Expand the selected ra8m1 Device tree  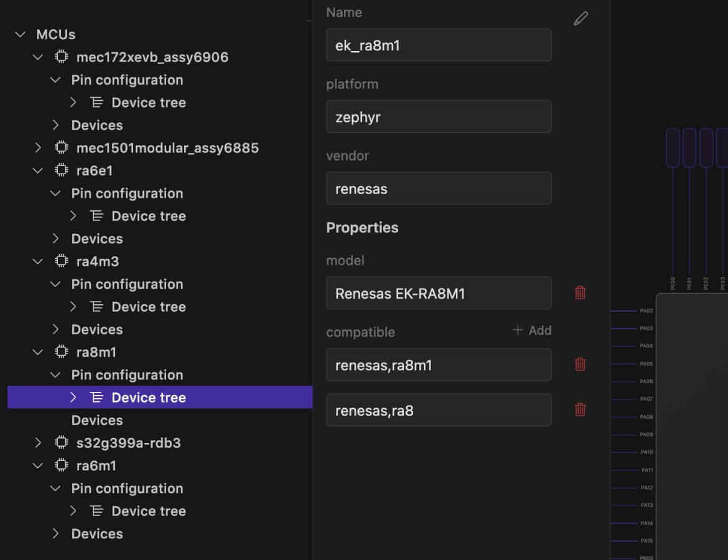73,398
